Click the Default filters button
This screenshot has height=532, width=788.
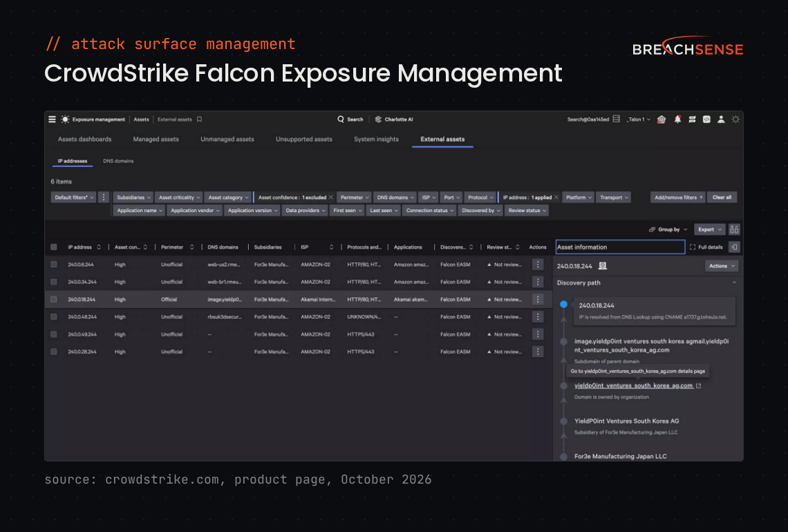(74, 198)
